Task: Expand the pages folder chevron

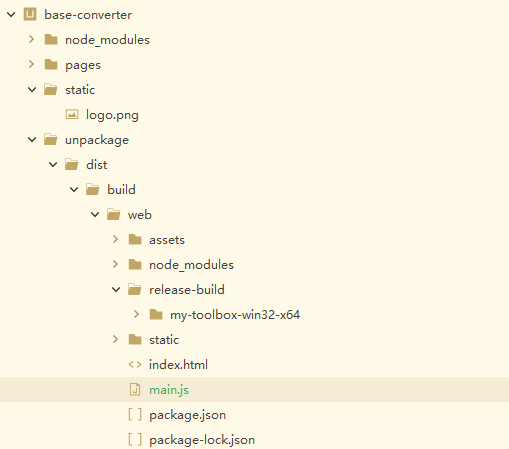Action: [31, 64]
